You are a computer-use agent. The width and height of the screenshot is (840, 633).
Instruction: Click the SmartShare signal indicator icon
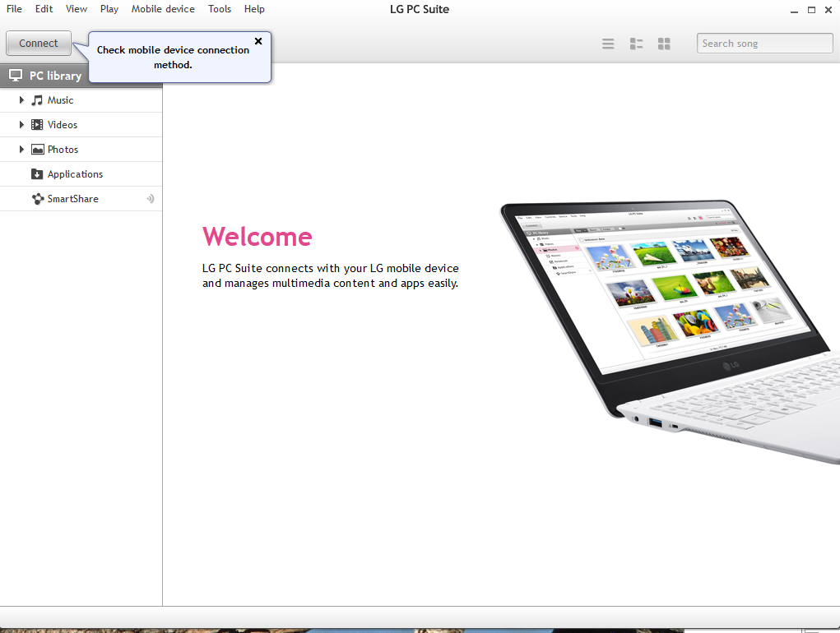[x=151, y=199]
